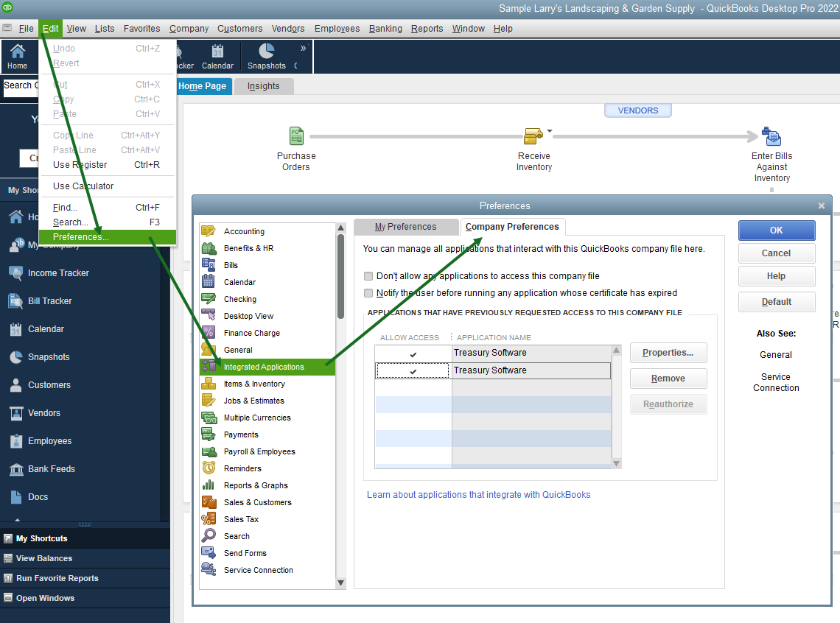Click the preferences category list scrollbar thumb
The width and height of the screenshot is (840, 623).
(340, 276)
